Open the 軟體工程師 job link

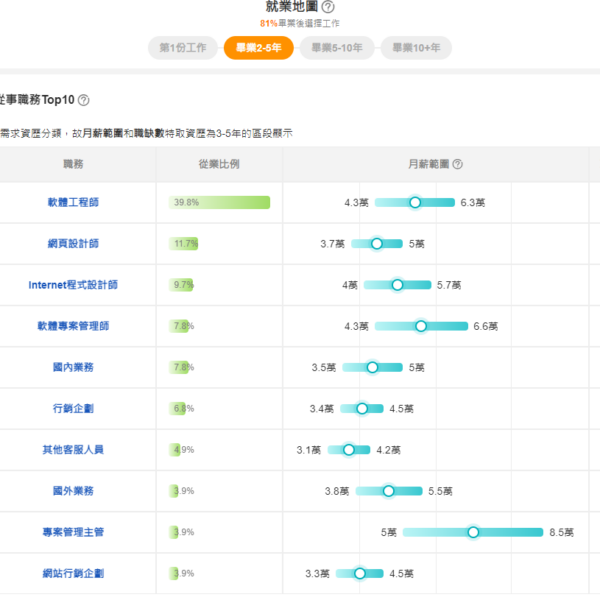pyautogui.click(x=73, y=202)
